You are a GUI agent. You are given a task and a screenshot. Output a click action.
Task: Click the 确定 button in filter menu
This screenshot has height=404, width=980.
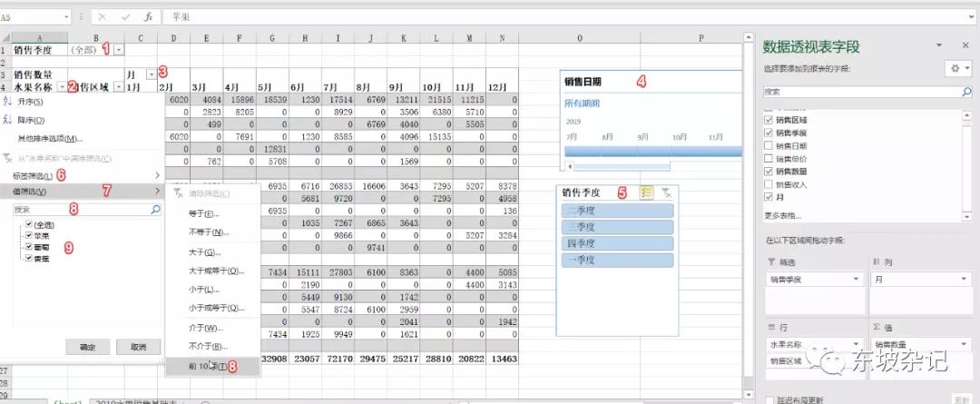[87, 347]
